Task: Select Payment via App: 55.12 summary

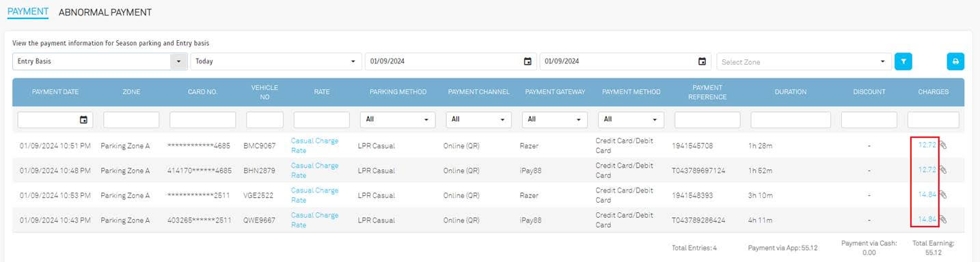Action: (782, 248)
